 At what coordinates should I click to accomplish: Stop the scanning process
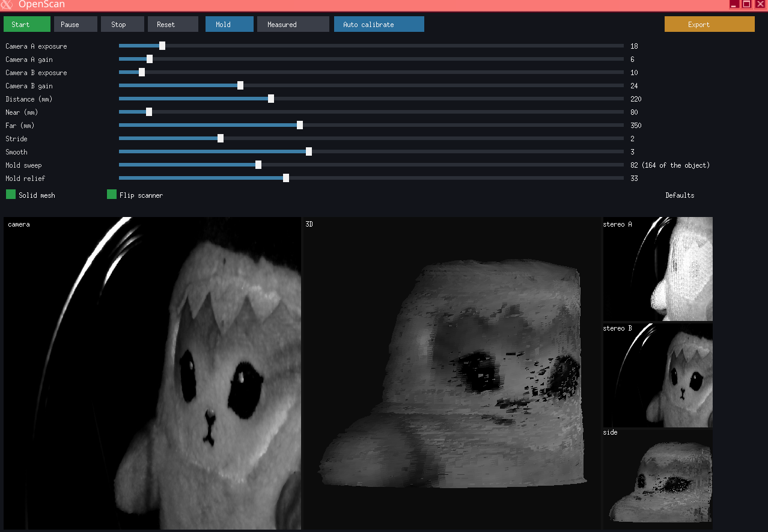point(123,24)
